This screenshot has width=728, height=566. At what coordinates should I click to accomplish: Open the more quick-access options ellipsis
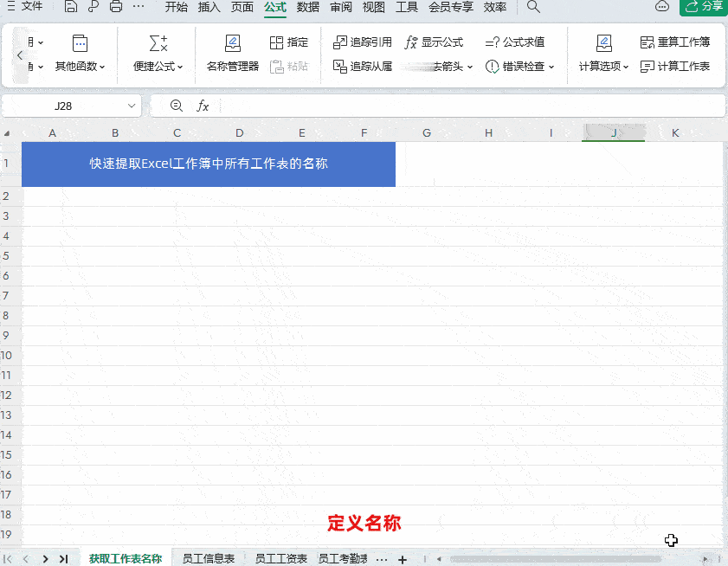tap(139, 7)
